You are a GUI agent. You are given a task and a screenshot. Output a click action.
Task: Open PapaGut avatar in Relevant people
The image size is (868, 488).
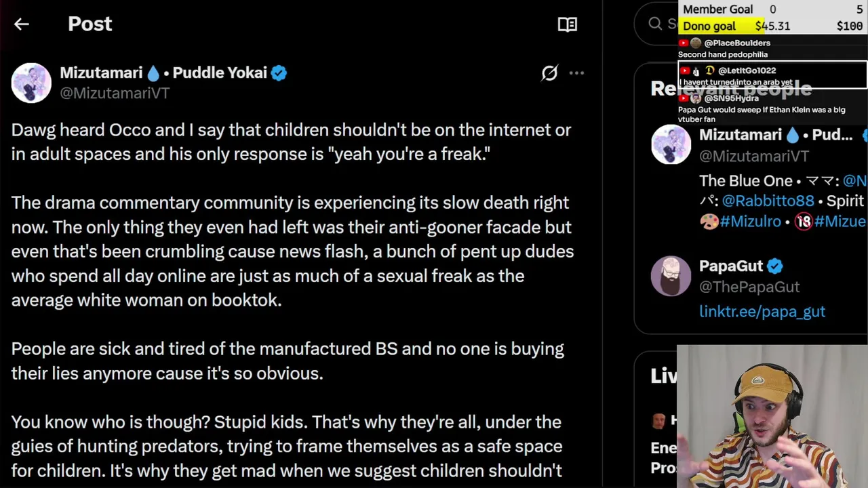point(671,276)
